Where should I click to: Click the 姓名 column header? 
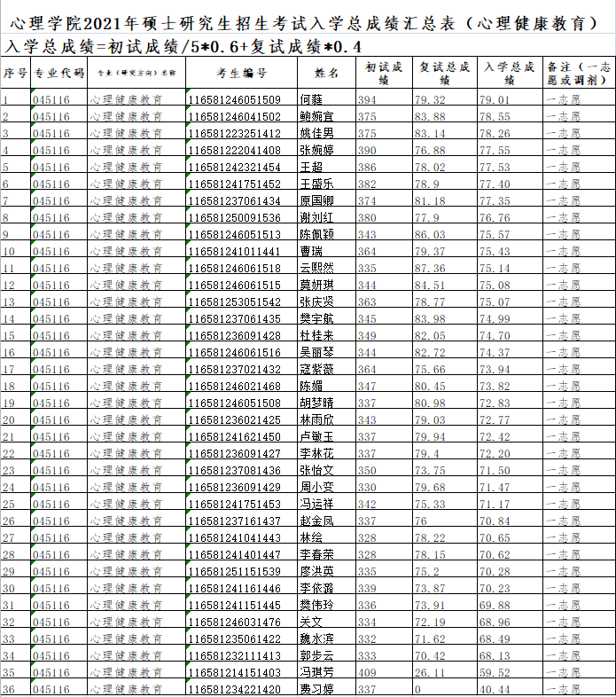click(x=326, y=74)
